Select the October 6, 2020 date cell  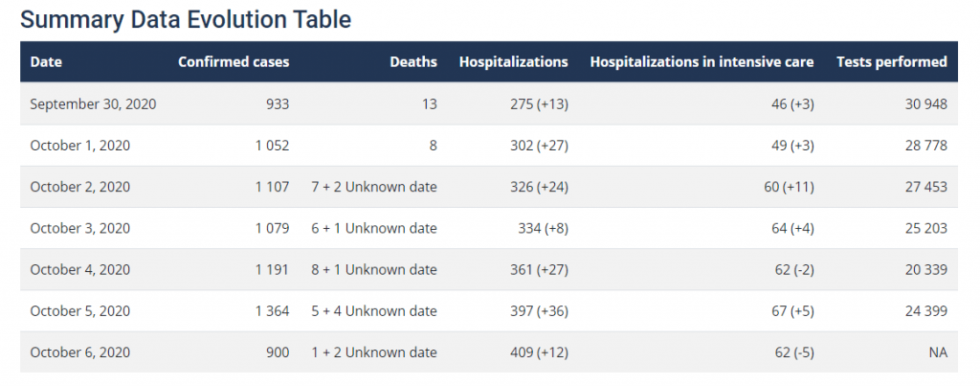coord(80,352)
